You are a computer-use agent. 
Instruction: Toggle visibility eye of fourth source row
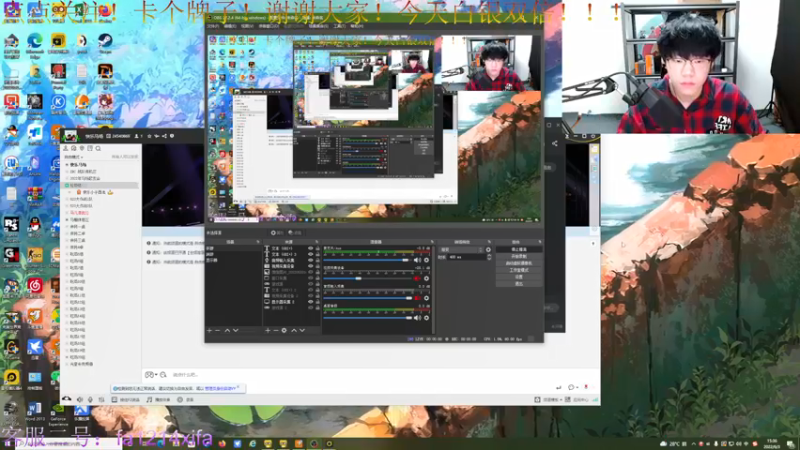[310, 266]
